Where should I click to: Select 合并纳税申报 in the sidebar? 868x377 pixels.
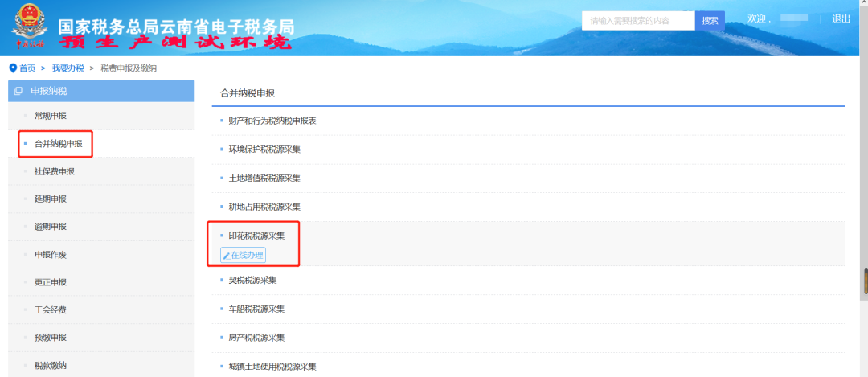(58, 143)
